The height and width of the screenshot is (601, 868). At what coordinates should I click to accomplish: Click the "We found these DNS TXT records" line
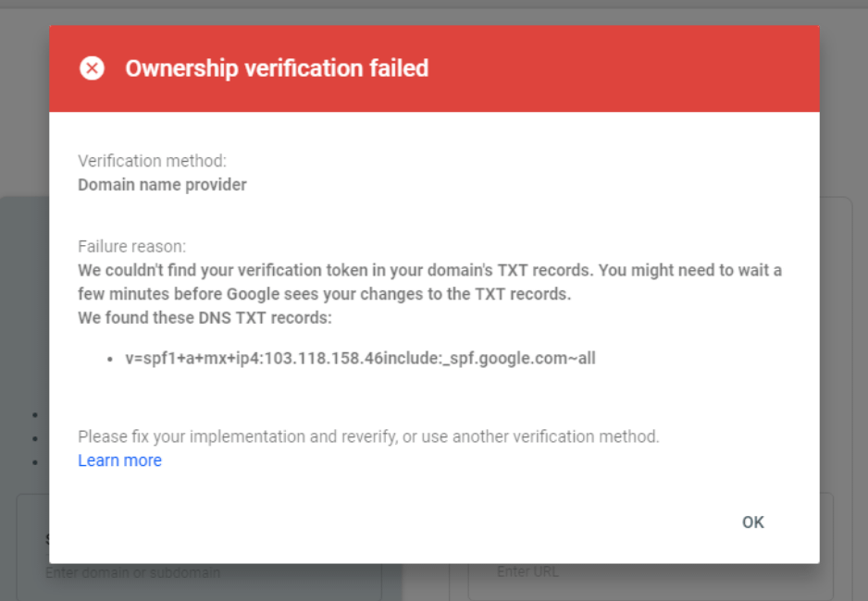[205, 318]
